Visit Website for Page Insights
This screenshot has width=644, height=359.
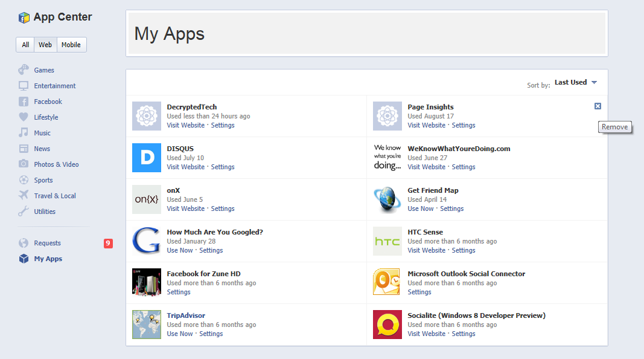(x=426, y=126)
